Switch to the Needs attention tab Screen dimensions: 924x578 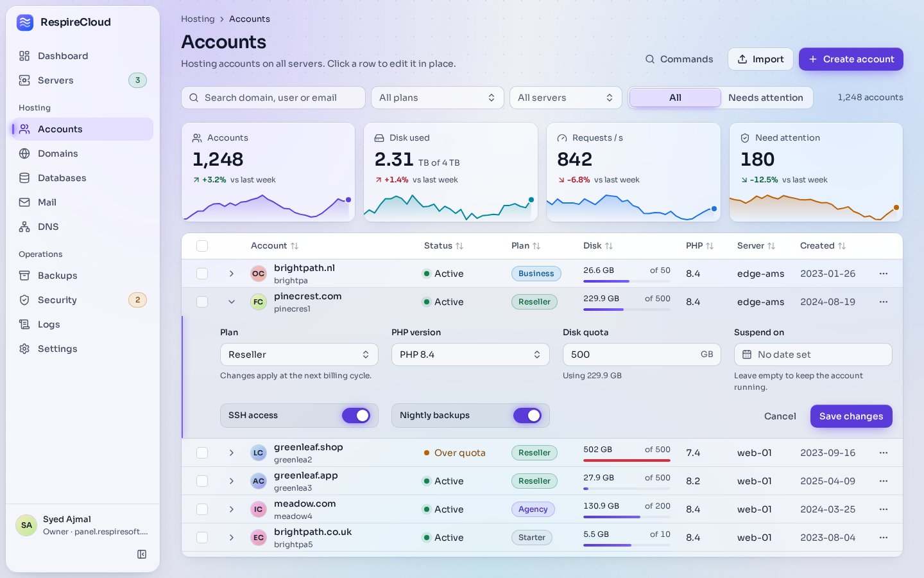(x=766, y=98)
